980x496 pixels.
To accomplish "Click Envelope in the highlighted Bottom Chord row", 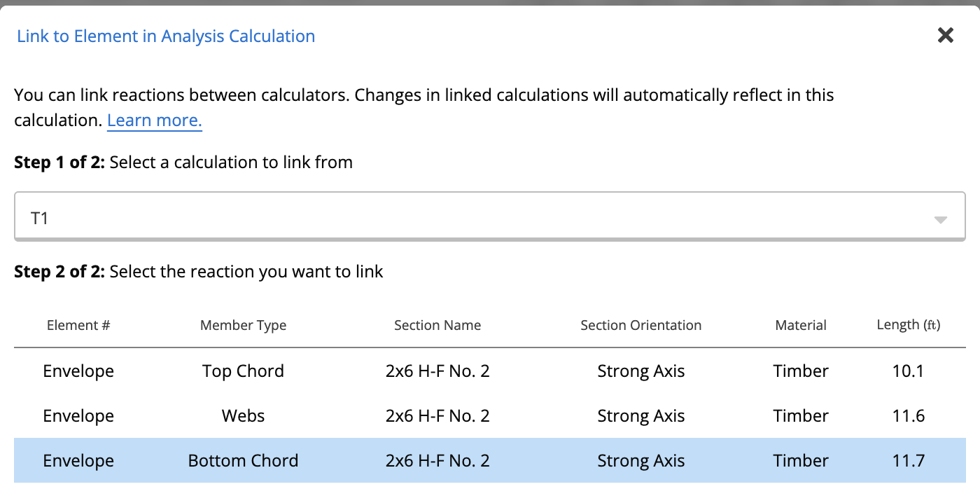I will [78, 461].
